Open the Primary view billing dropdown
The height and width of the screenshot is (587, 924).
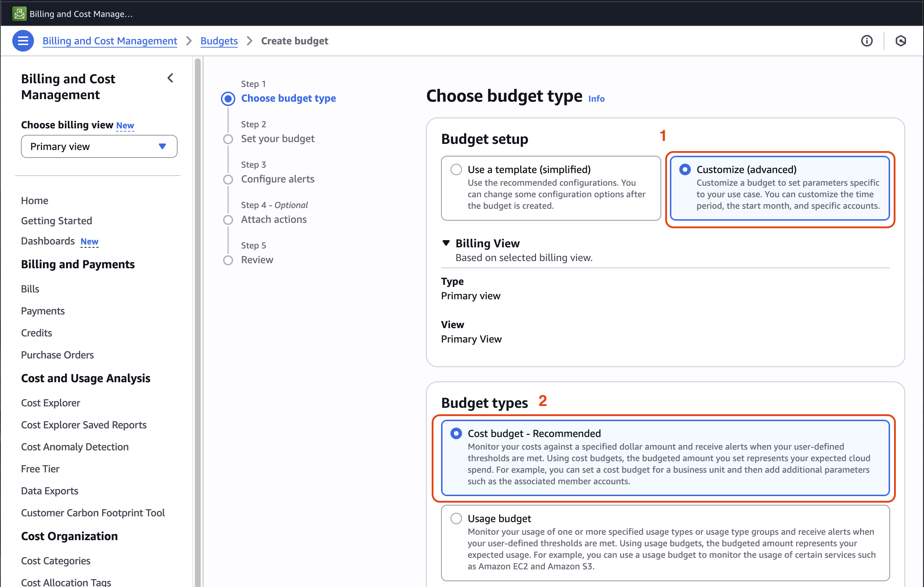(99, 146)
